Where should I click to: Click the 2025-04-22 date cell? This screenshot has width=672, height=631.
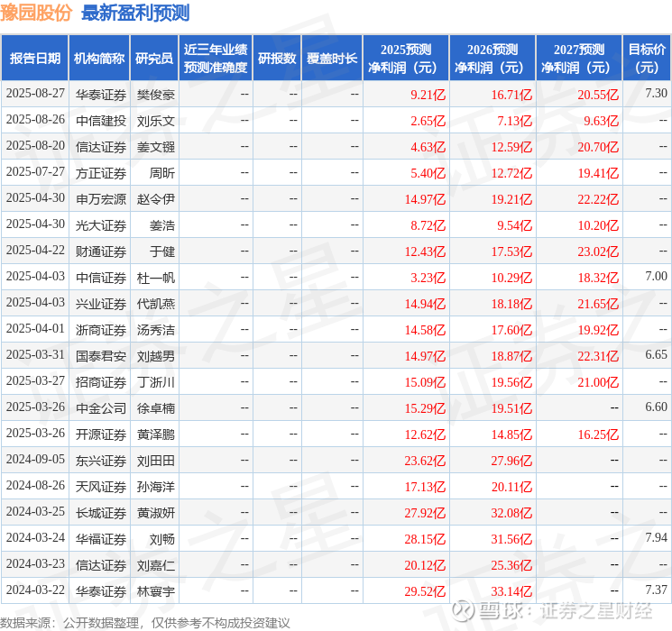click(35, 251)
